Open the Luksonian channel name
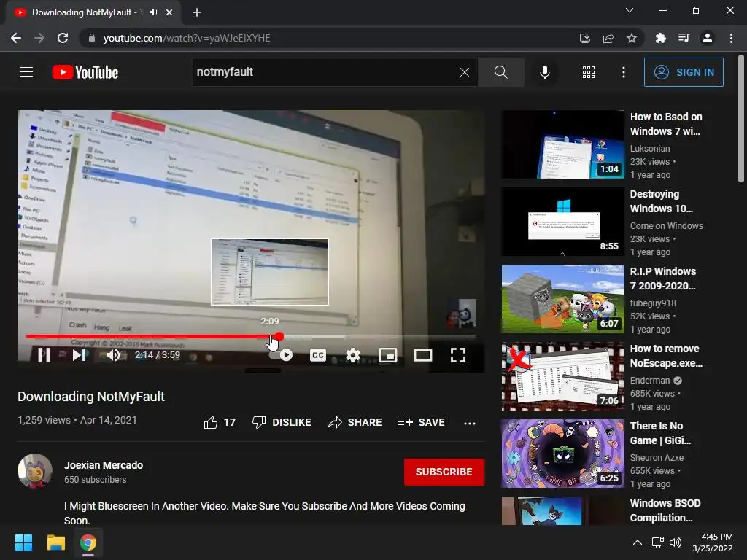This screenshot has height=560, width=747. 650,149
